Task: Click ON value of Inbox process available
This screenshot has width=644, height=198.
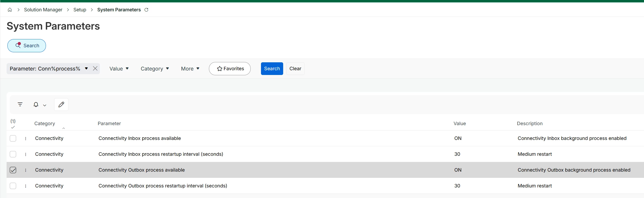Action: coord(458,138)
